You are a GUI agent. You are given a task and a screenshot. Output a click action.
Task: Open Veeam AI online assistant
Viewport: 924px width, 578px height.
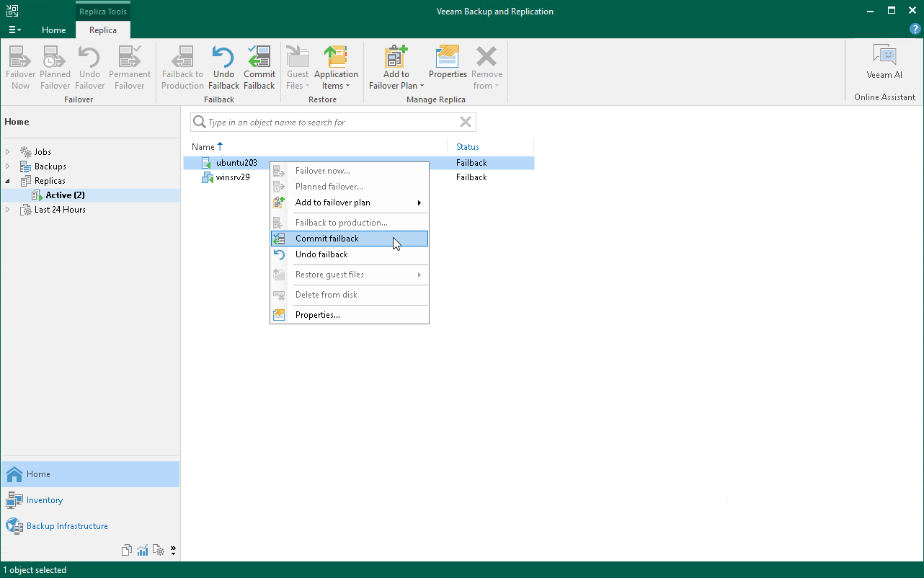(884, 63)
